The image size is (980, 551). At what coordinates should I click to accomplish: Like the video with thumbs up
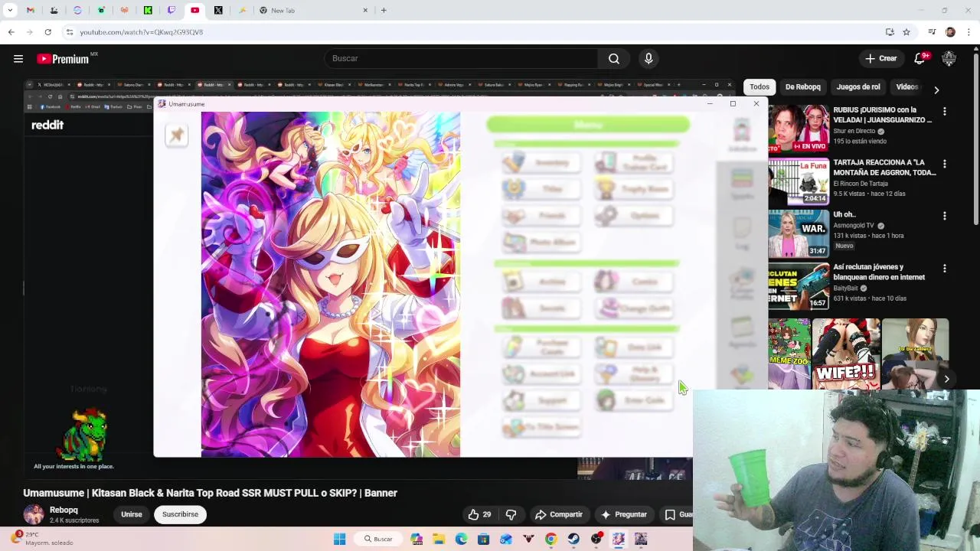(479, 514)
